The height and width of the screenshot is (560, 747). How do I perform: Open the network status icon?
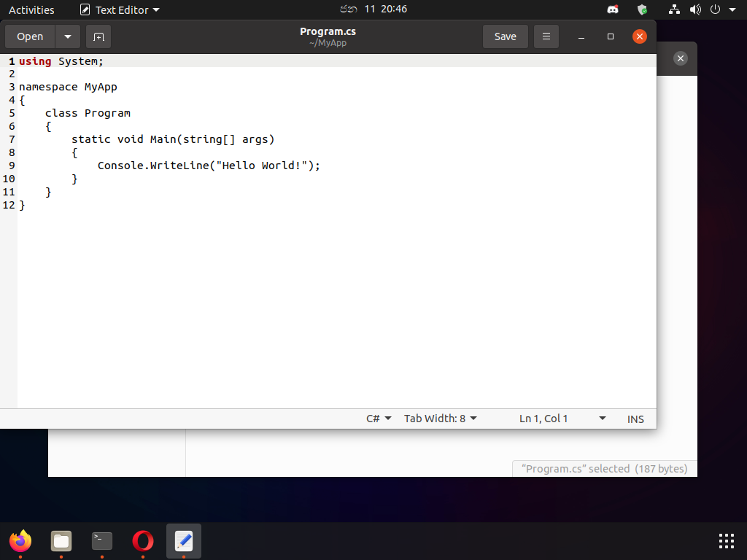coord(674,9)
